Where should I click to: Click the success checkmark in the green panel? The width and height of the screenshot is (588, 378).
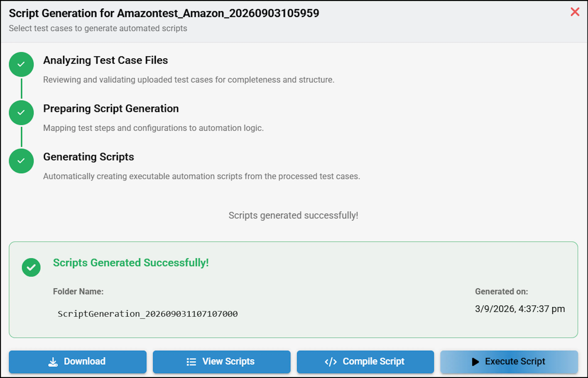tap(31, 267)
